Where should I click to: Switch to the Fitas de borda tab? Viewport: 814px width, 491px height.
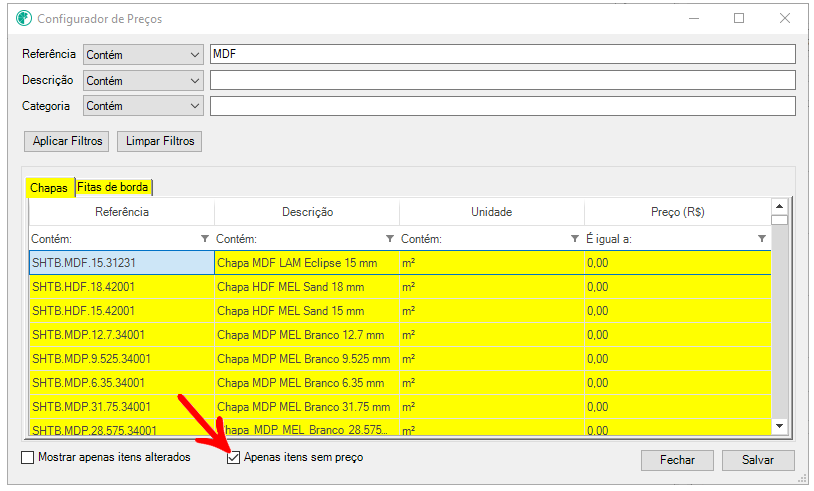pyautogui.click(x=113, y=187)
